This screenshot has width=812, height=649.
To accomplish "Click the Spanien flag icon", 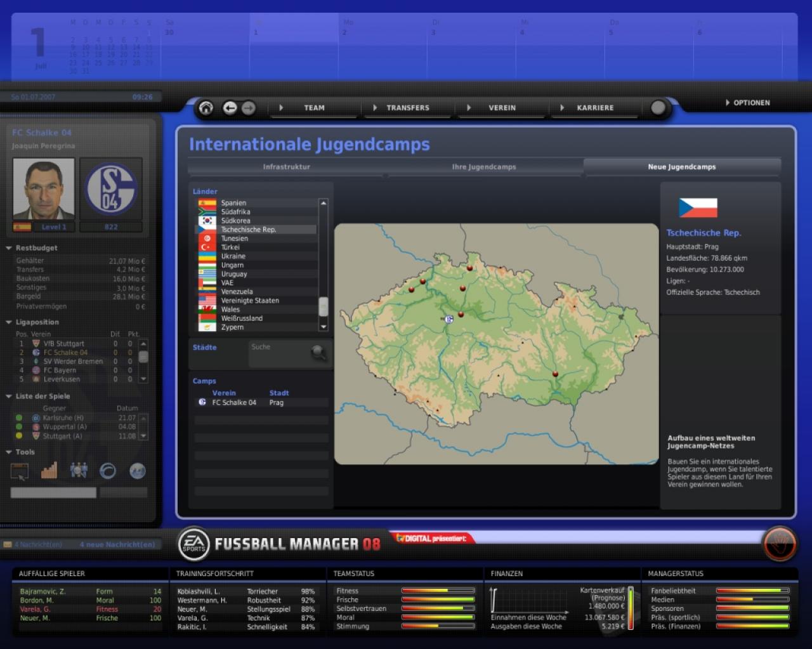I will click(x=207, y=203).
